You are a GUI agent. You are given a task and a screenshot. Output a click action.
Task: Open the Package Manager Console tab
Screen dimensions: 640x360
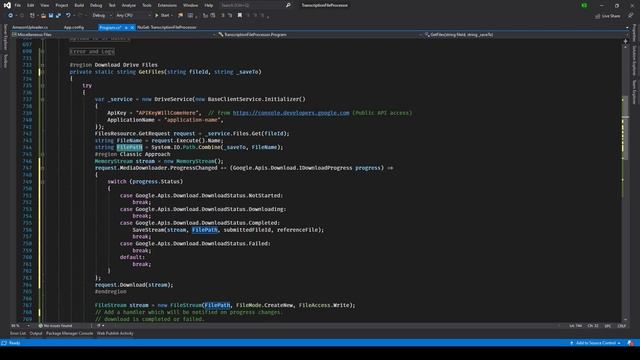click(69, 333)
